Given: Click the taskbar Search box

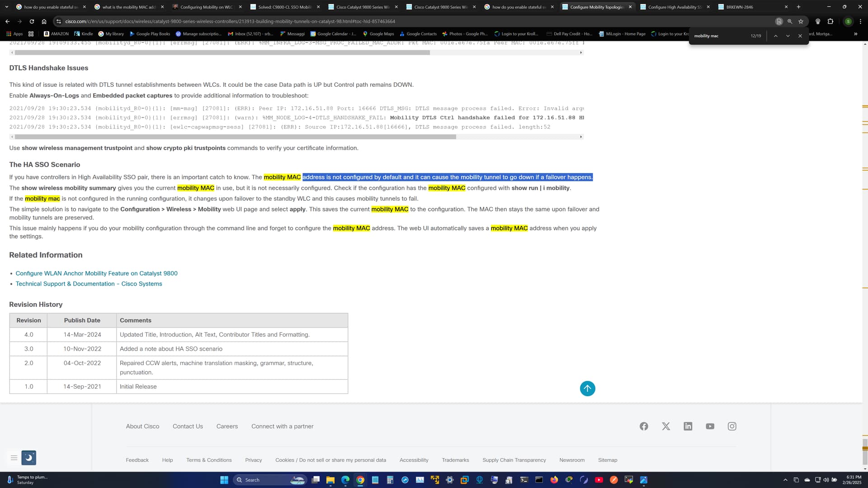Looking at the screenshot, I should click(x=270, y=480).
